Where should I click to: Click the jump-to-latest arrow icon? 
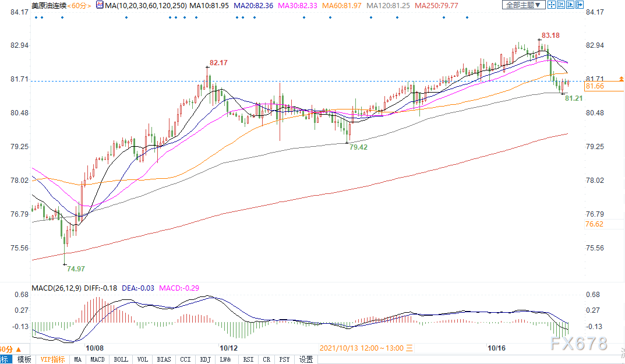[x=579, y=5]
